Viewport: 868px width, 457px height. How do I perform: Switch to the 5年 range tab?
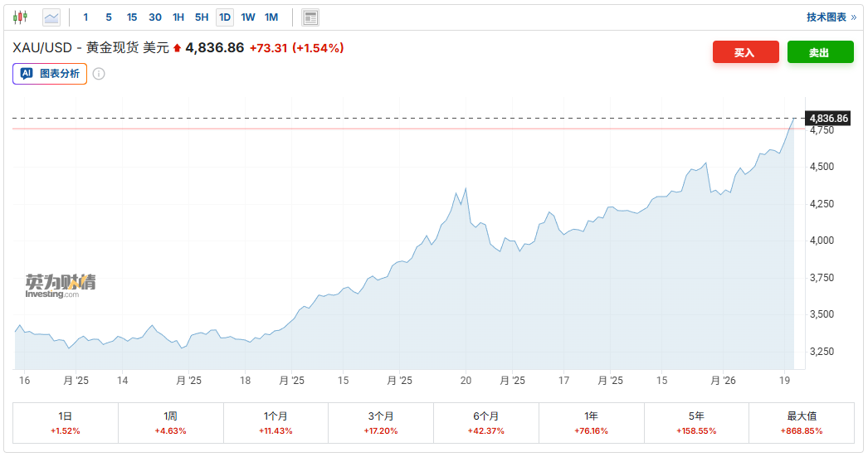coord(696,423)
